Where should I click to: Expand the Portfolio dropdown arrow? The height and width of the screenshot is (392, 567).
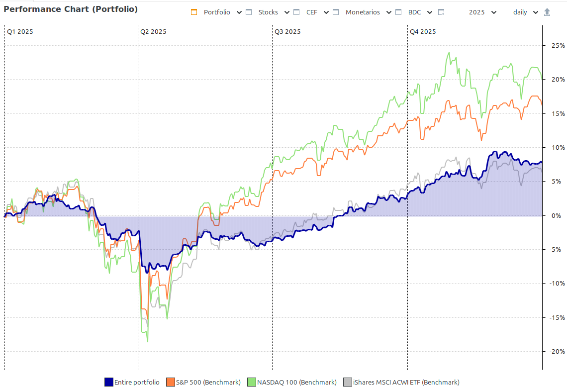(239, 12)
